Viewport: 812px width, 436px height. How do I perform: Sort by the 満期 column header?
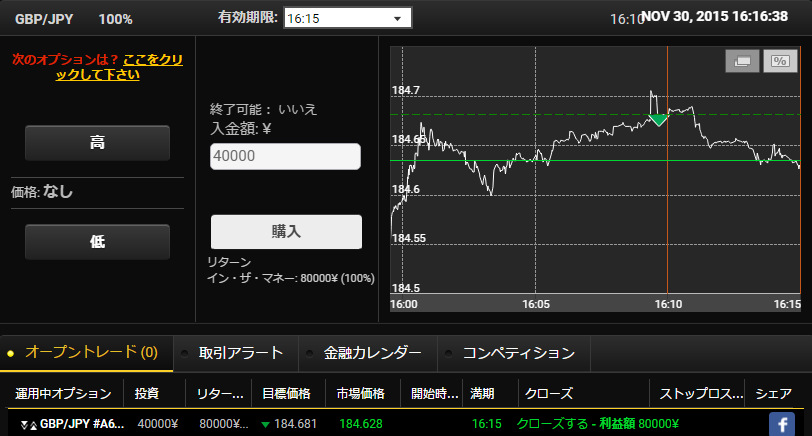(482, 394)
